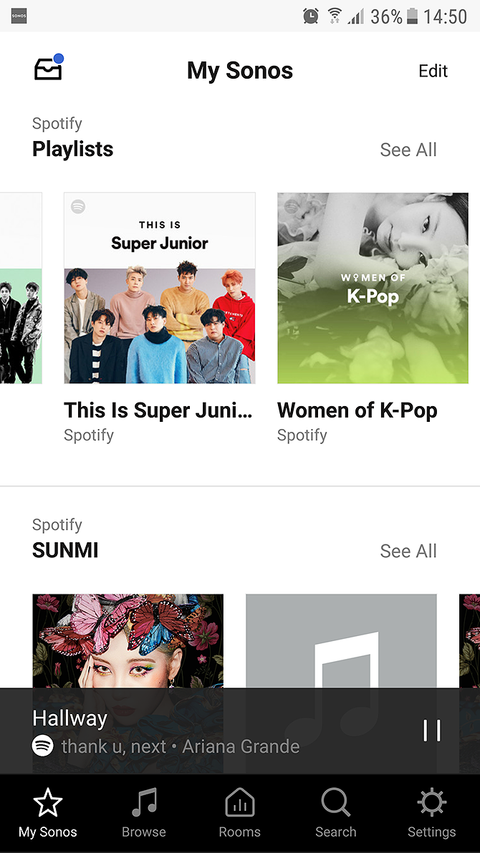This screenshot has width=480, height=853.
Task: See All Spotify Playlists
Action: (408, 150)
